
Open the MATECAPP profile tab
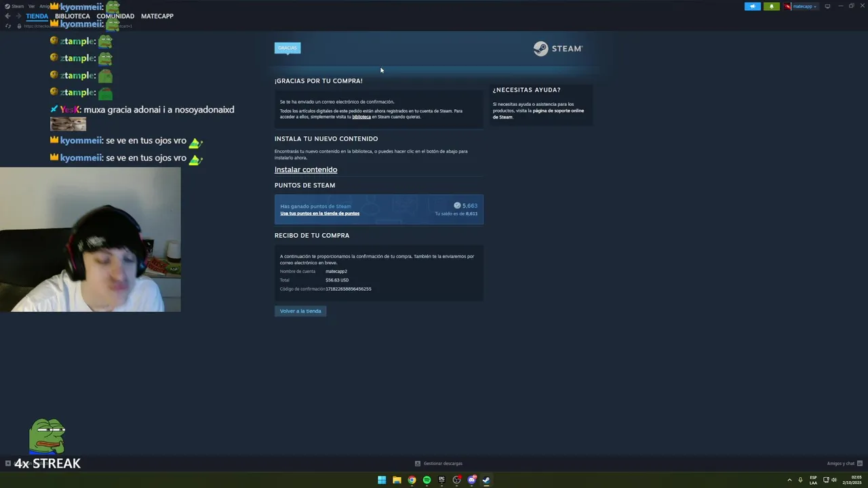point(157,16)
